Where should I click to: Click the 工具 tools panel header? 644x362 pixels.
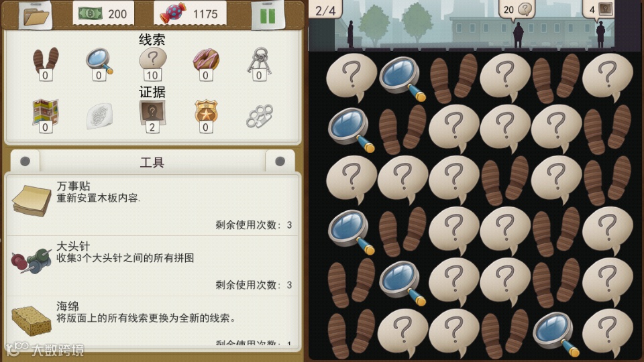coord(152,162)
